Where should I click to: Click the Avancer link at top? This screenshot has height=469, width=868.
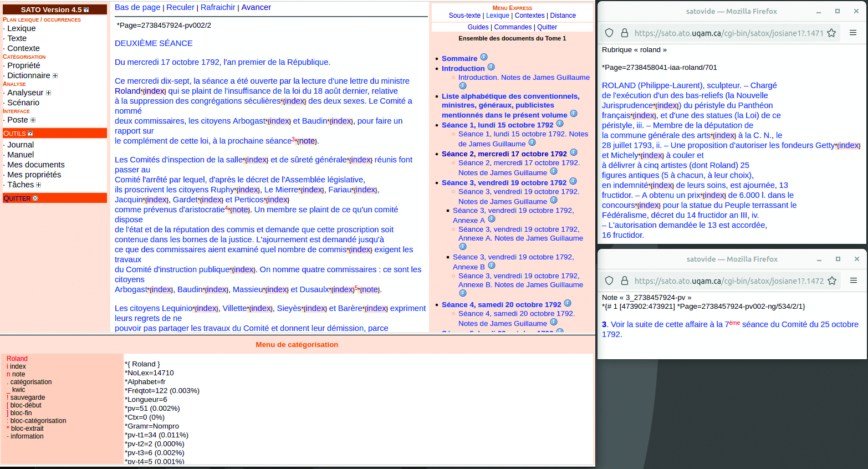point(256,7)
